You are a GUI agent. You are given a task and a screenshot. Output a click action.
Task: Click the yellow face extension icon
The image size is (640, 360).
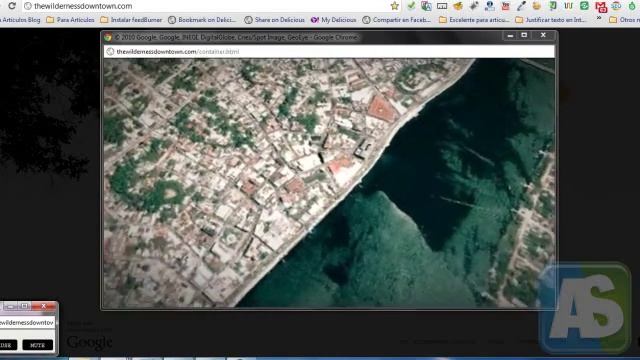[x=537, y=6]
